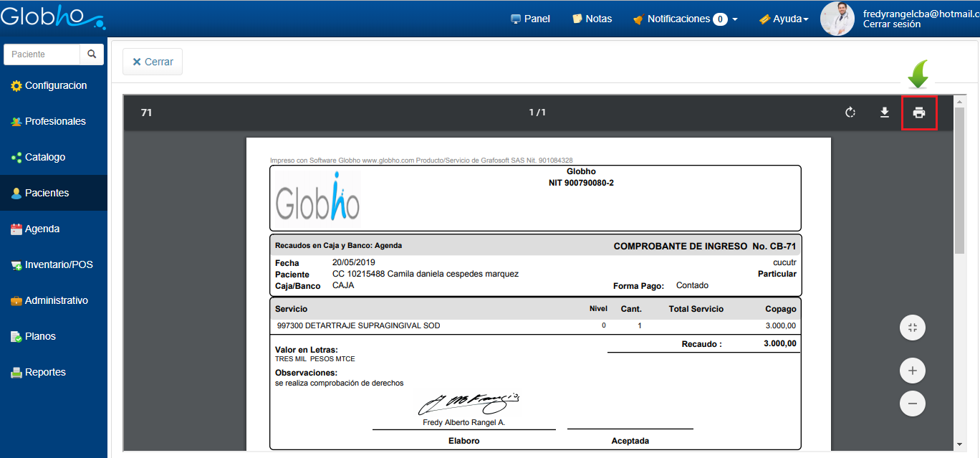980x458 pixels.
Task: Zoom in on the PDF document
Action: coord(912,371)
